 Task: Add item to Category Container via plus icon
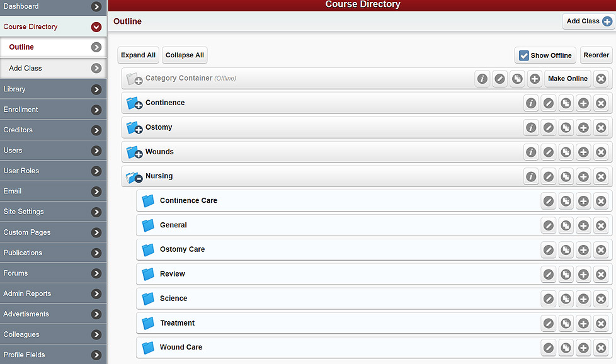pyautogui.click(x=535, y=79)
